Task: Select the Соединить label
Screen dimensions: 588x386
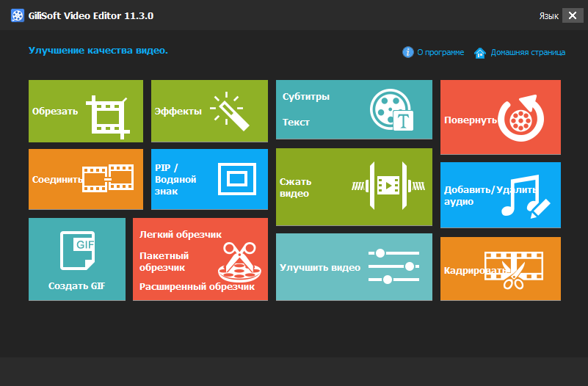Action: (57, 180)
